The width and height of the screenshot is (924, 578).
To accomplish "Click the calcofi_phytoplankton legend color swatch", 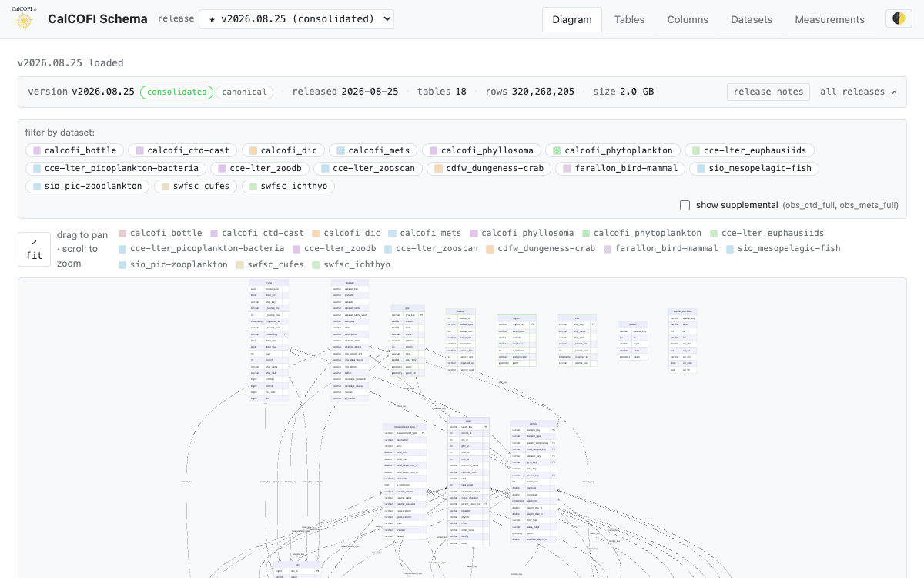I will tap(586, 233).
